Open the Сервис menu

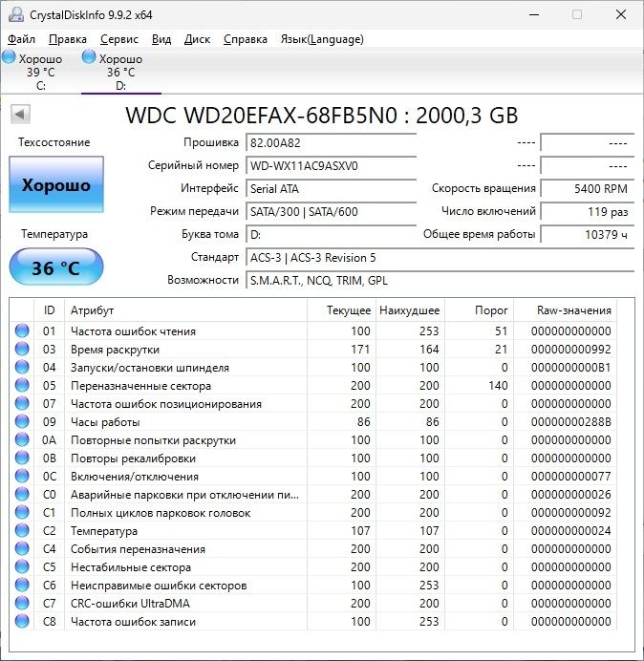118,39
